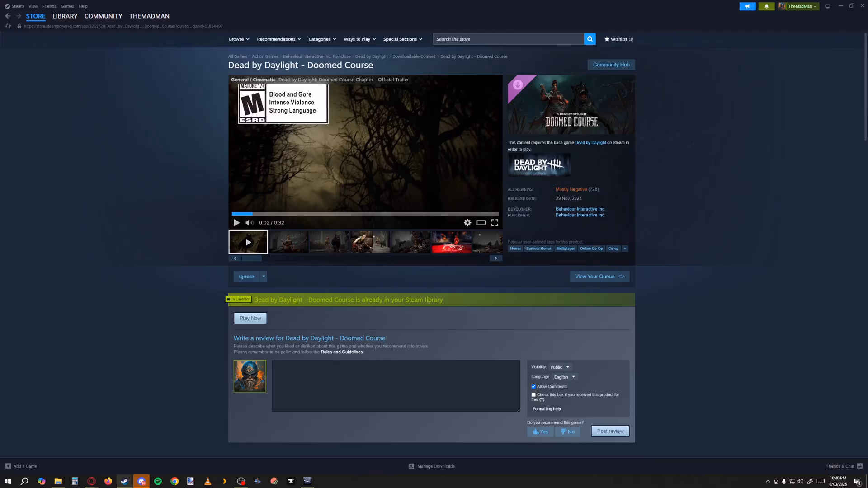Screen dimensions: 868x488
Task: Open Steam notifications bell icon
Action: 766,6
